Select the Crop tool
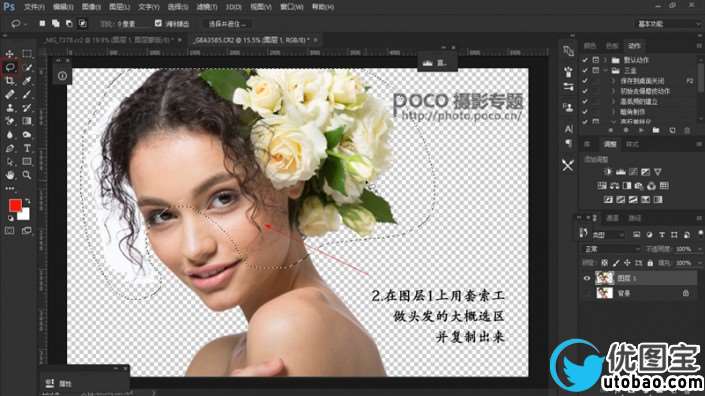 click(x=9, y=81)
